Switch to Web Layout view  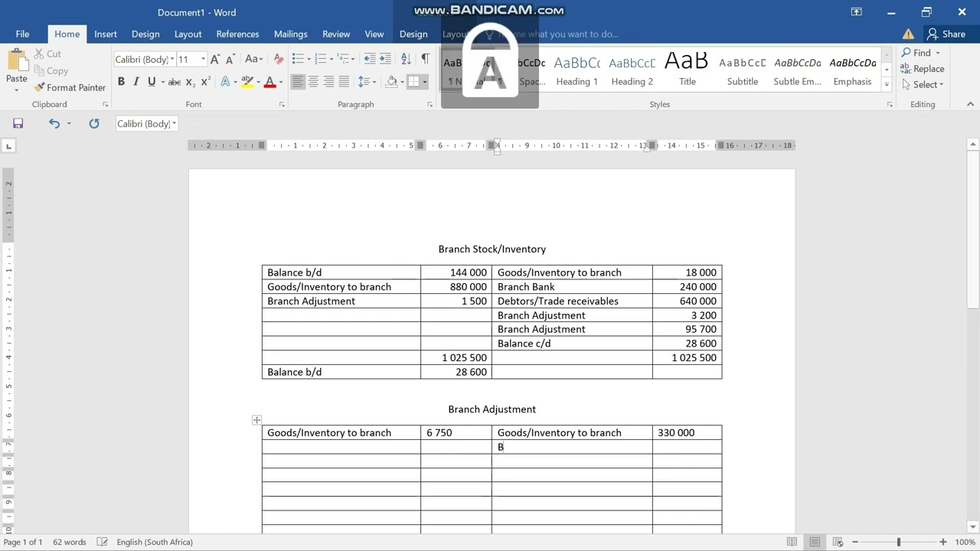coord(838,542)
